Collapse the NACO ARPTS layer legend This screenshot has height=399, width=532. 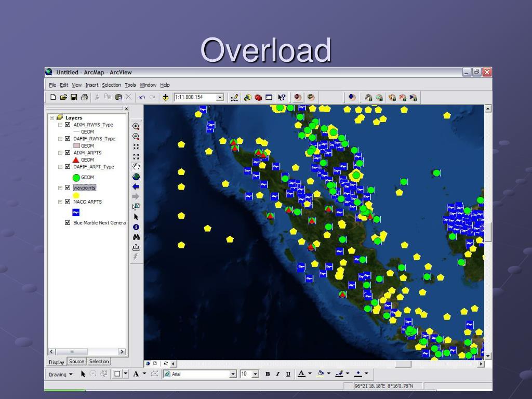click(x=60, y=202)
